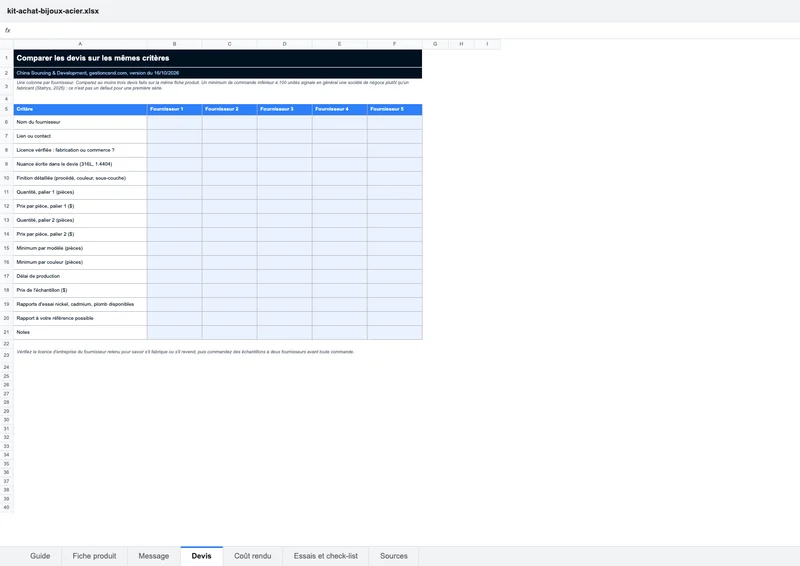Click the 'Lien ou contact' cell
The height and width of the screenshot is (566, 800).
80,136
